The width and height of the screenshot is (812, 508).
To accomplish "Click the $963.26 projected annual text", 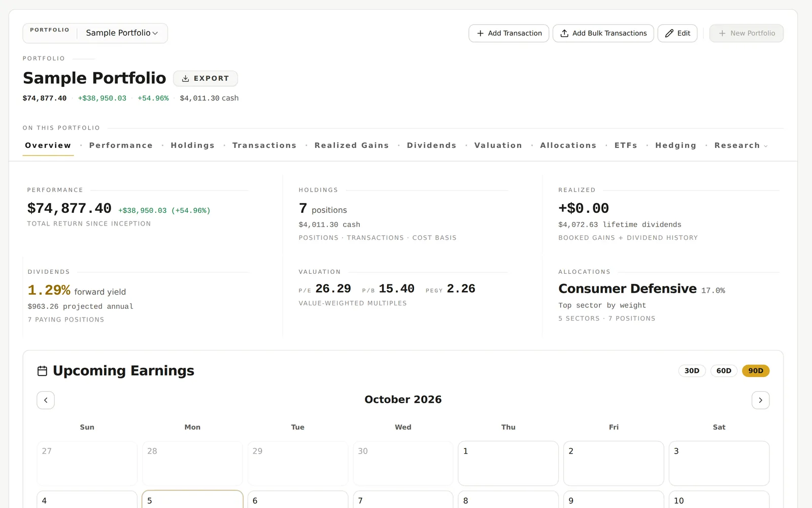I will coord(80,306).
